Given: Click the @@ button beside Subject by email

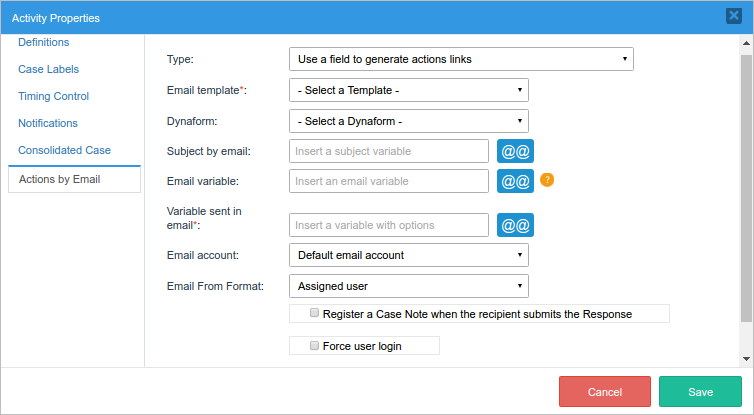Looking at the screenshot, I should pos(516,151).
